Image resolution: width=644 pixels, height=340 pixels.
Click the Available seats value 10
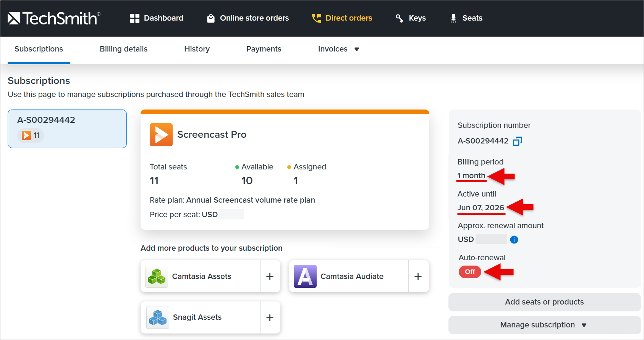tap(247, 181)
